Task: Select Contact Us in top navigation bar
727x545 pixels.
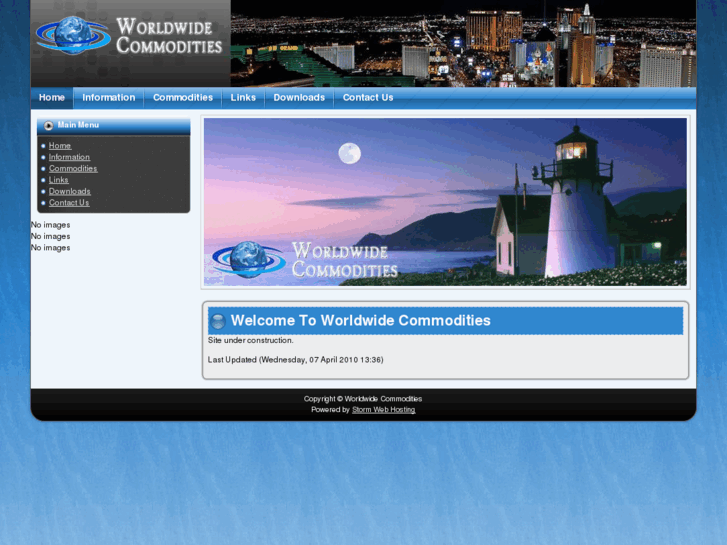Action: click(x=367, y=98)
